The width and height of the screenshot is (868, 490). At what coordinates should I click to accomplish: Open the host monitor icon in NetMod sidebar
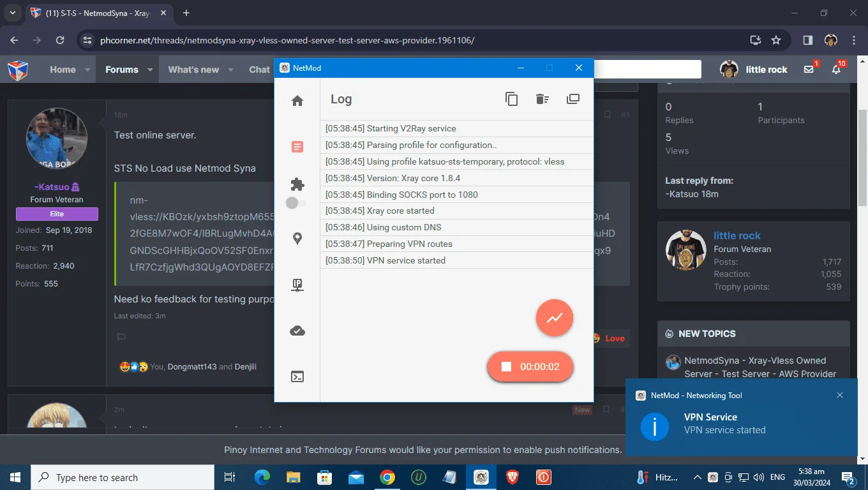pyautogui.click(x=297, y=285)
